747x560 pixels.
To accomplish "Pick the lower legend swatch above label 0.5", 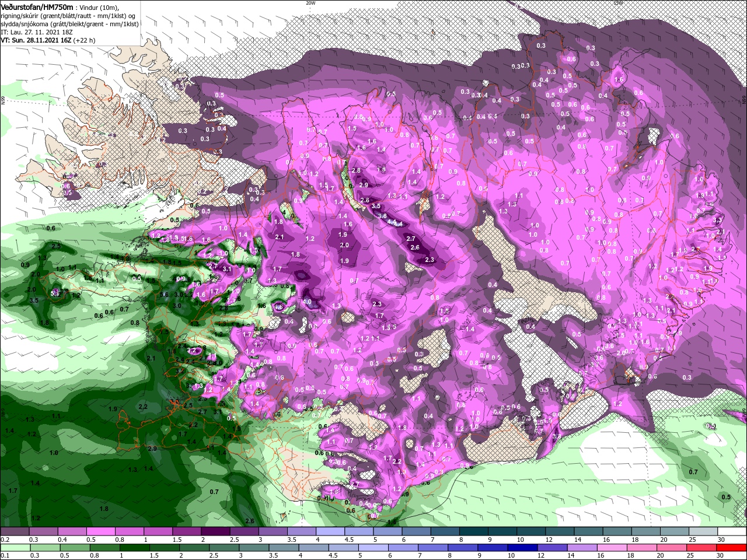I will click(x=75, y=548).
